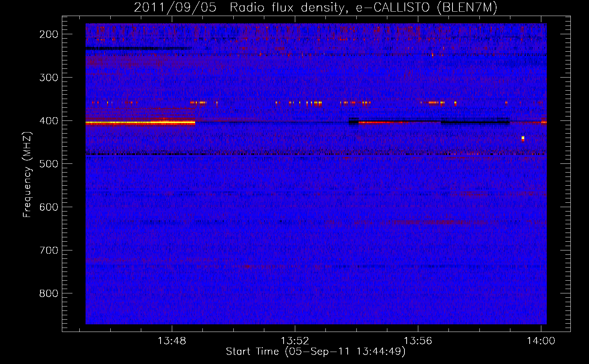Screen dimensions: 589x364
Task: Click the Start Time axis label
Action: [315, 352]
